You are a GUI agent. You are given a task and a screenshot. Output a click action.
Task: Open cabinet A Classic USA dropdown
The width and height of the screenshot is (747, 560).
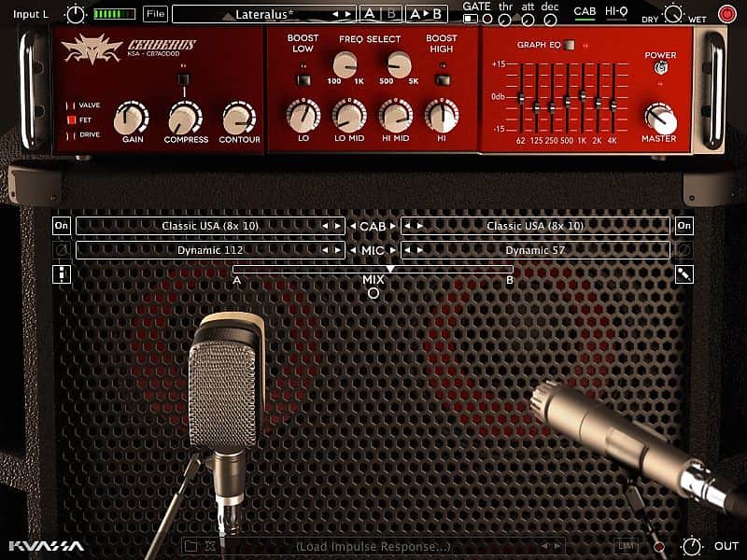(210, 226)
